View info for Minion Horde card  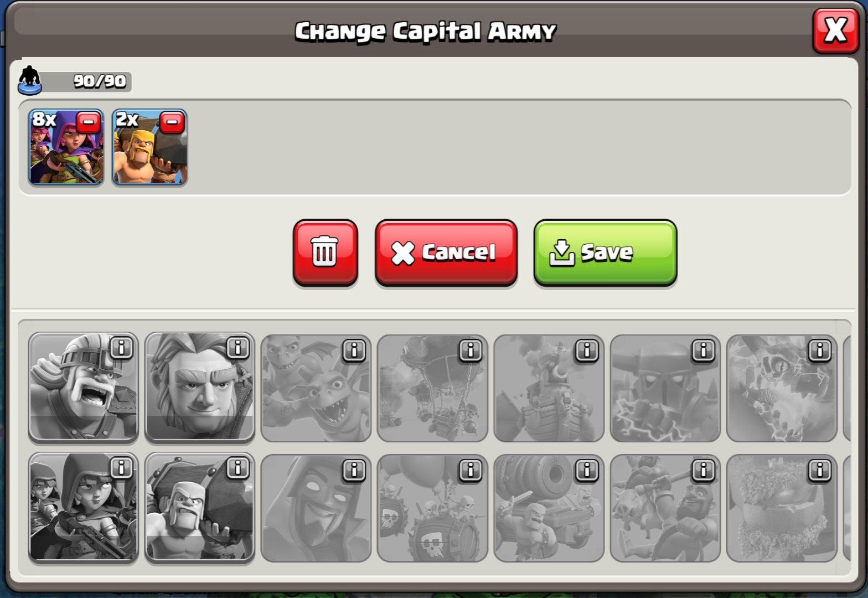(354, 350)
